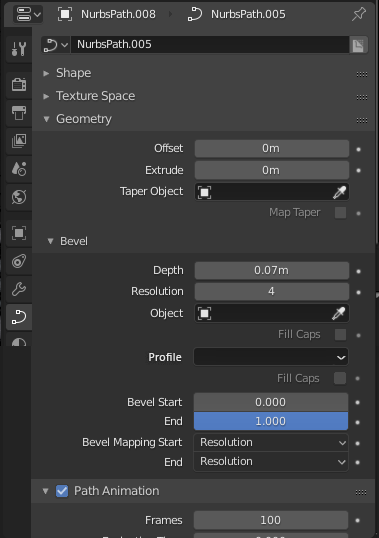This screenshot has width=379, height=538.
Task: Toggle fake user icon beside data name
Action: (x=358, y=45)
